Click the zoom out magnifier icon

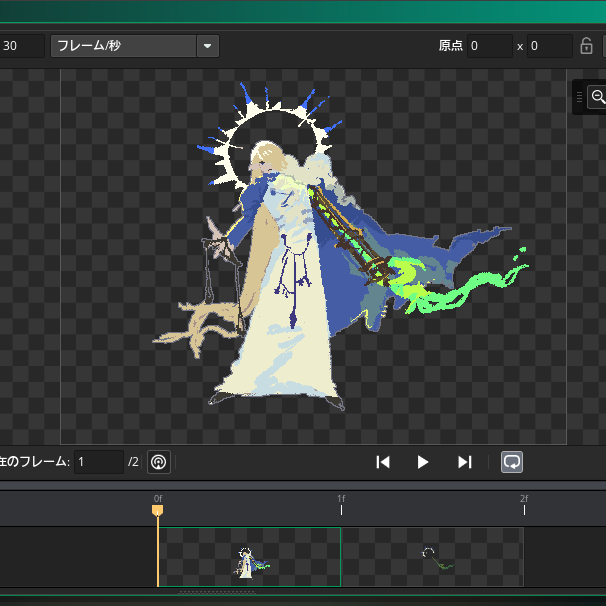click(x=598, y=97)
